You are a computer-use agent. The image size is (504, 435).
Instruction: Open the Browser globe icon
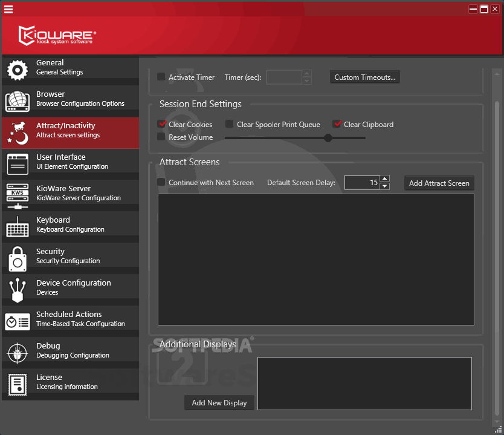point(18,101)
